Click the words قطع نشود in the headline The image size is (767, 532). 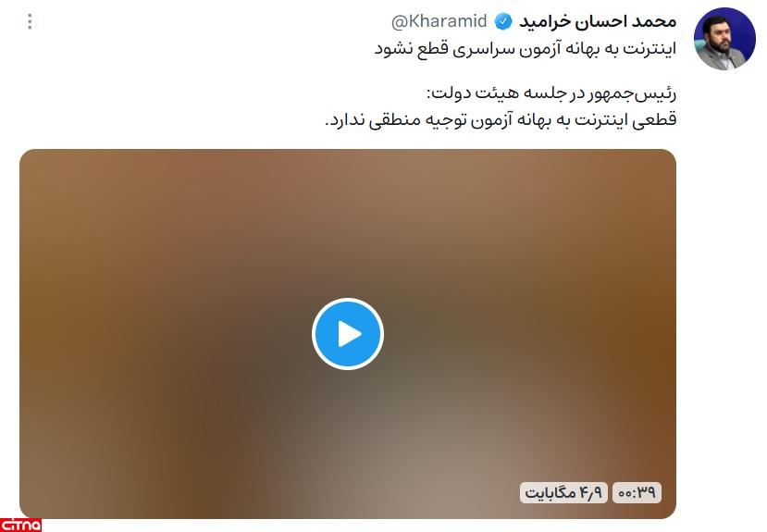(x=411, y=49)
